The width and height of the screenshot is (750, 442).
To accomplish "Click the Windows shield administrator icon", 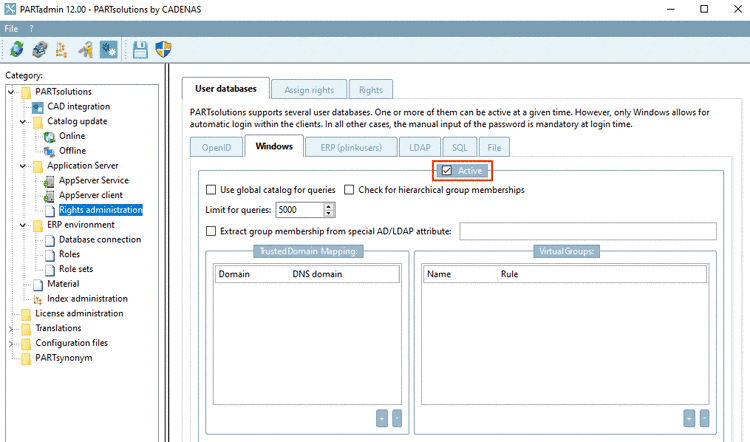I will point(163,49).
